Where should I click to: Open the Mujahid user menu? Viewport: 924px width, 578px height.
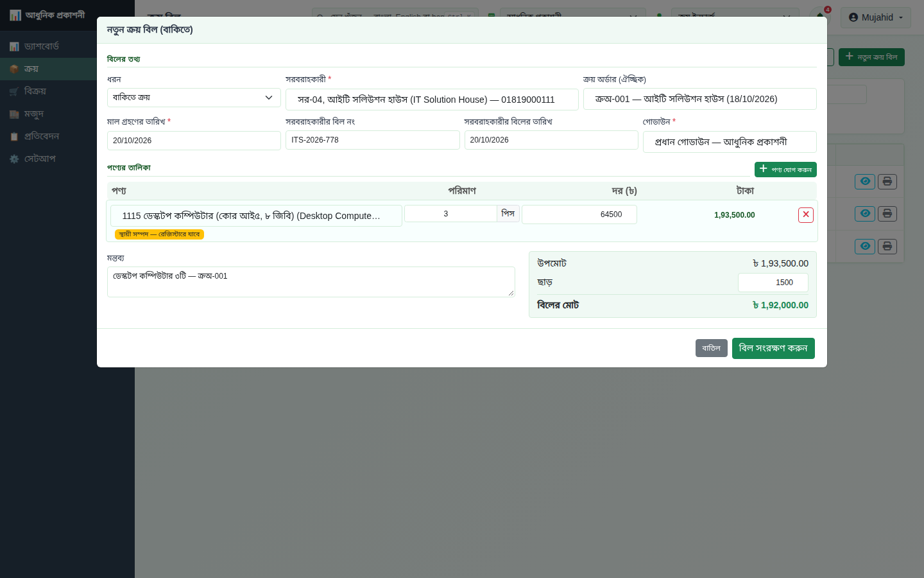(x=876, y=17)
